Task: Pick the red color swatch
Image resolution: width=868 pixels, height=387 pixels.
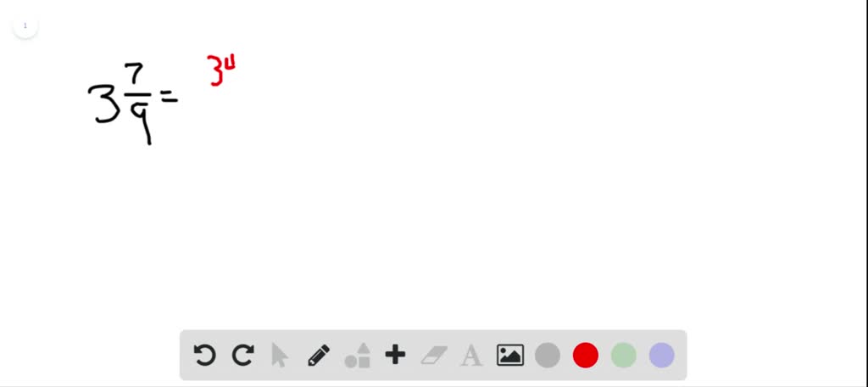Action: tap(586, 356)
